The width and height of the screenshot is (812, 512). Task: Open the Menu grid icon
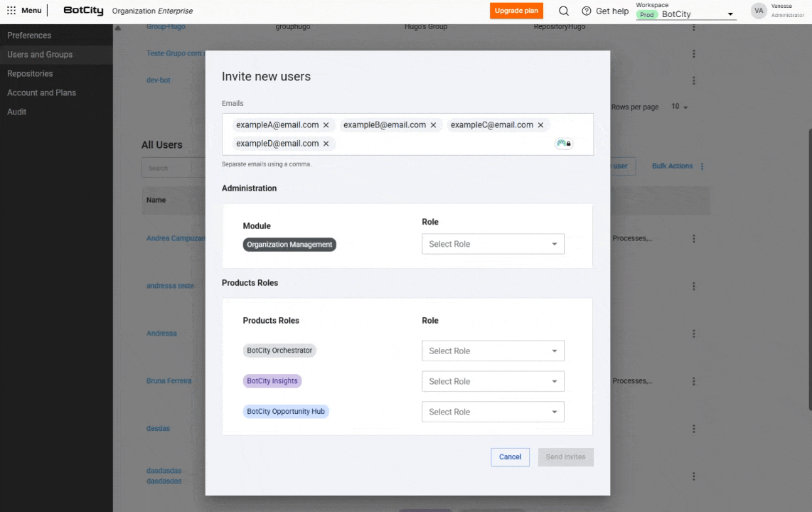click(x=11, y=11)
